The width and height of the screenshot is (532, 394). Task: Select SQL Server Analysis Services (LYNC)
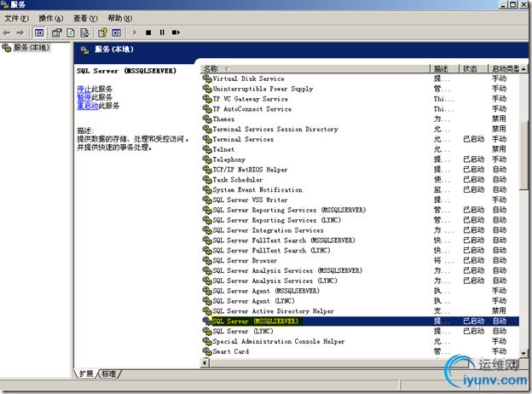pos(361,281)
